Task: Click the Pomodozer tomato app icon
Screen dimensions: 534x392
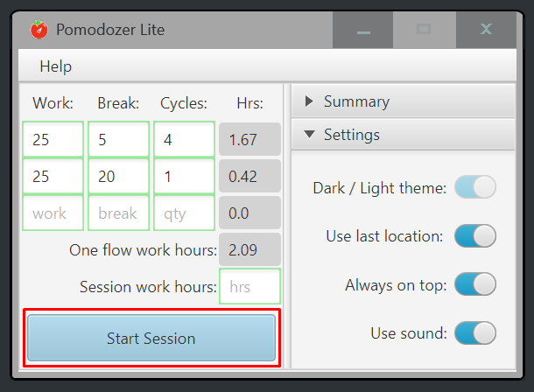Action: tap(39, 30)
